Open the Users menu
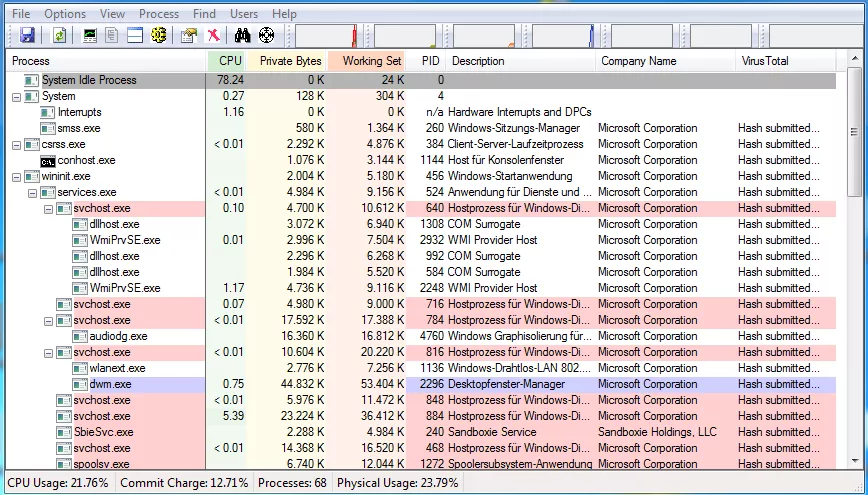This screenshot has width=868, height=495. pyautogui.click(x=244, y=14)
